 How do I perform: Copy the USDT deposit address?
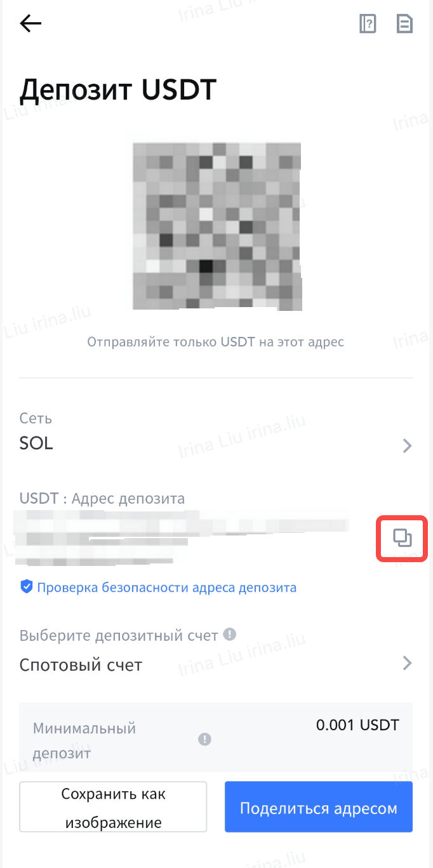403,539
